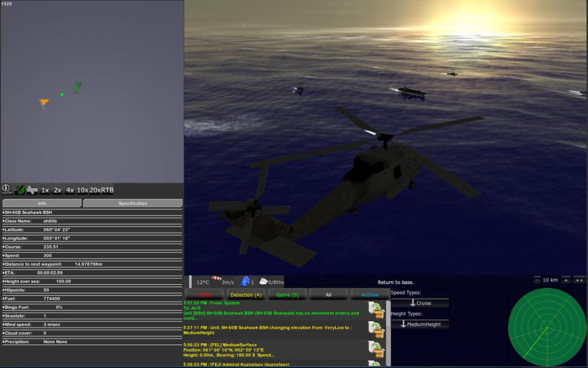The image size is (588, 368).
Task: Open the Detection (4) messages tab
Action: [246, 294]
